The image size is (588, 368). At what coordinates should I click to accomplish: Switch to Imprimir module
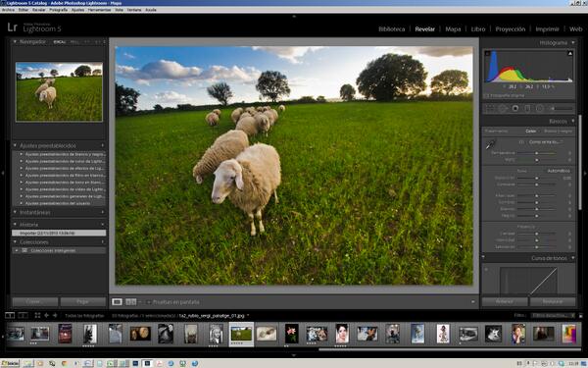click(547, 28)
